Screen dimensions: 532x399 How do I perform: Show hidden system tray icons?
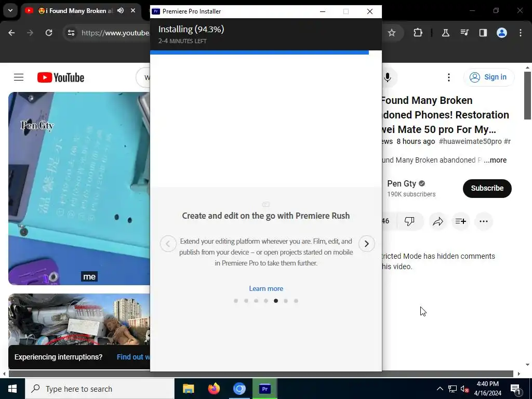pos(440,389)
